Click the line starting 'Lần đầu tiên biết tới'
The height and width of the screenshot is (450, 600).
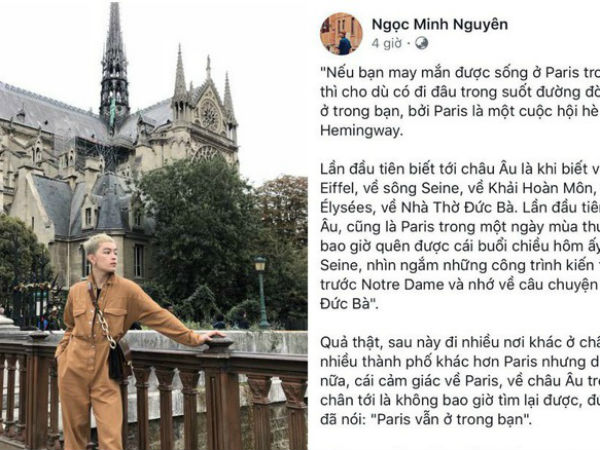(460, 168)
